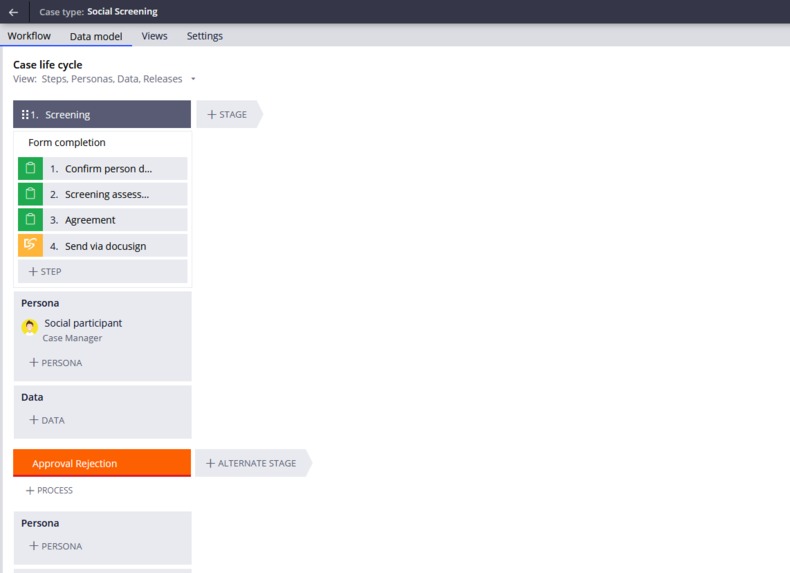Click the Social Screening case type title
Viewport: 790px width, 573px height.
click(122, 12)
